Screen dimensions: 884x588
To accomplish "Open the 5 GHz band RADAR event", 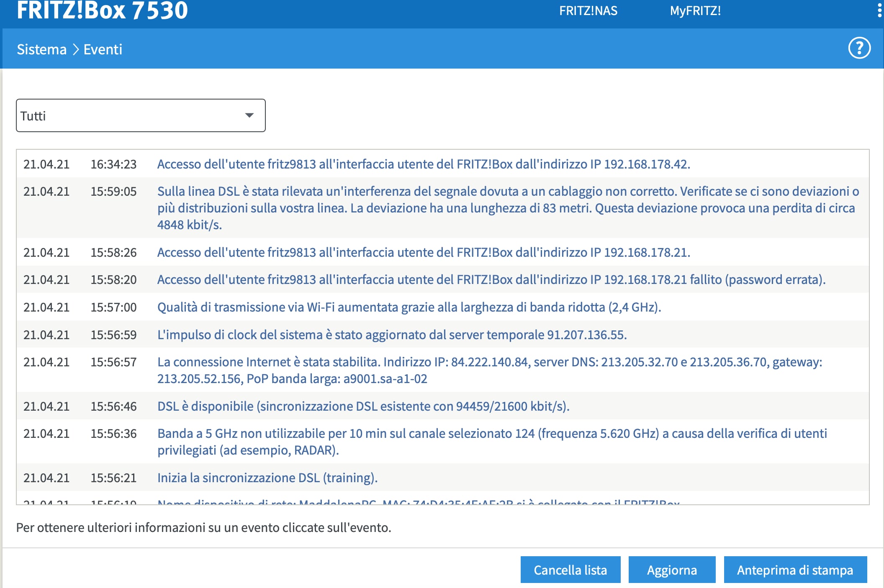I will click(x=492, y=442).
